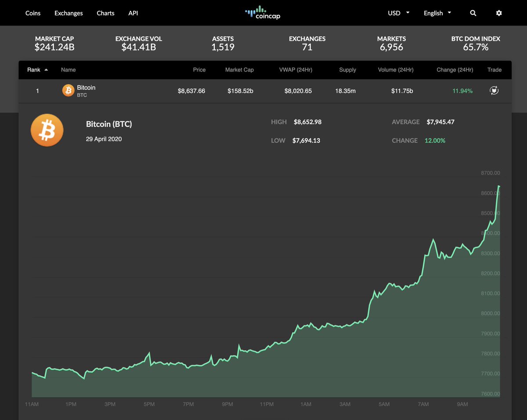The image size is (527, 420).
Task: Sort by Market Cap column header
Action: [239, 70]
